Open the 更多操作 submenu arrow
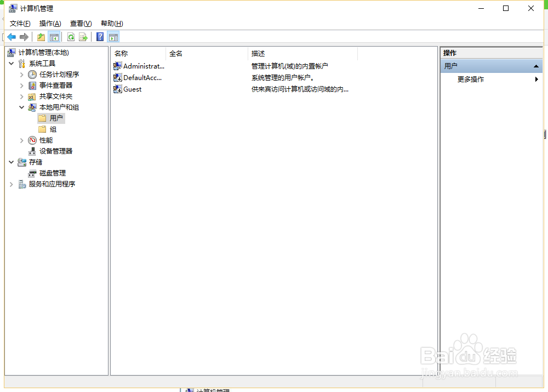This screenshot has height=392, width=548. [x=538, y=79]
